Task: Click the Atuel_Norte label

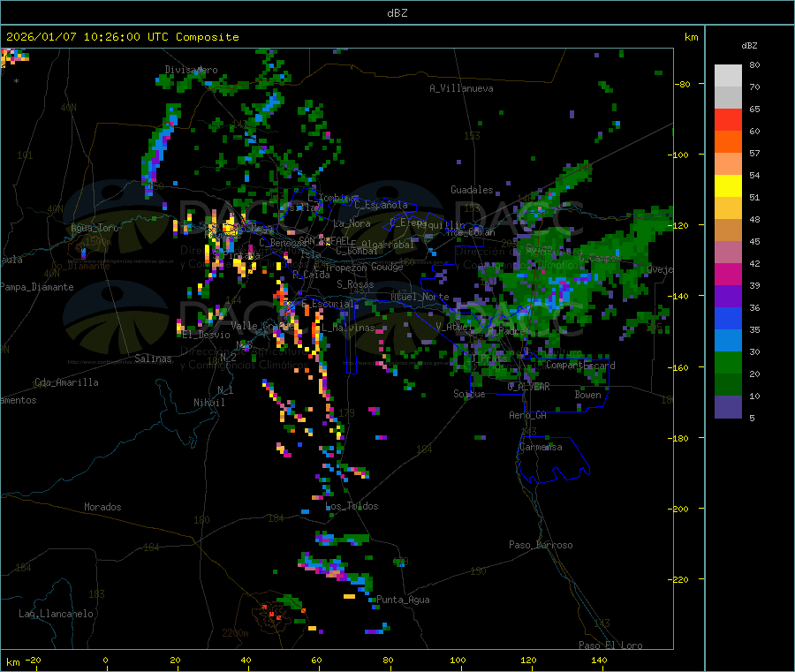Action: (x=420, y=297)
